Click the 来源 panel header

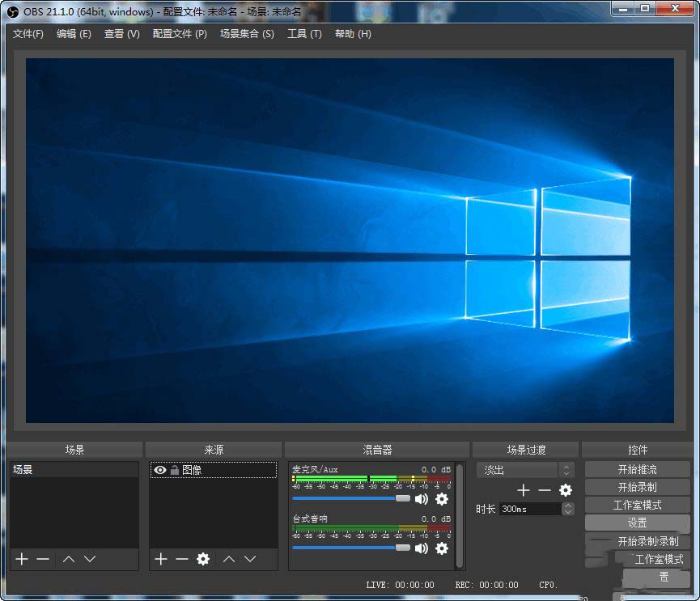tap(214, 450)
